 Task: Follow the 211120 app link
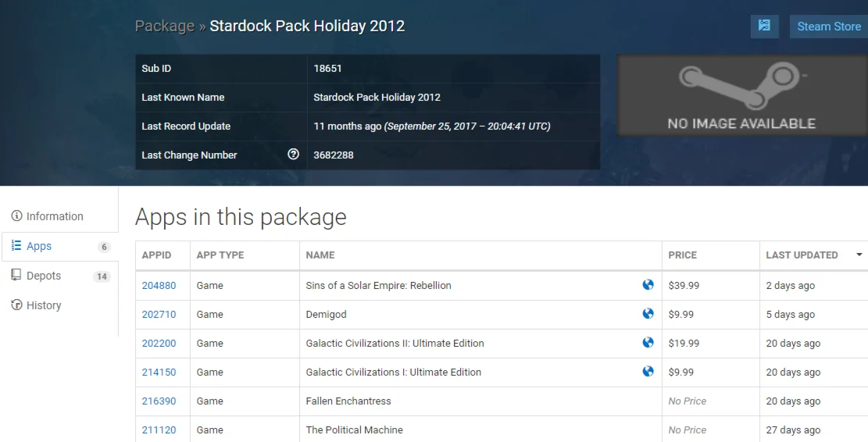click(x=159, y=430)
